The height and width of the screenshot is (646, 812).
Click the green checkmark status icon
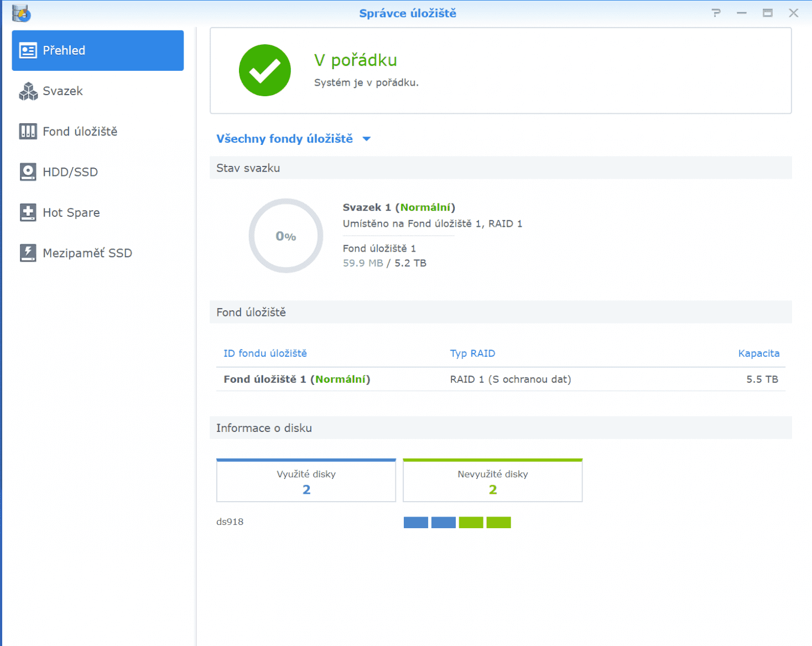pos(265,70)
